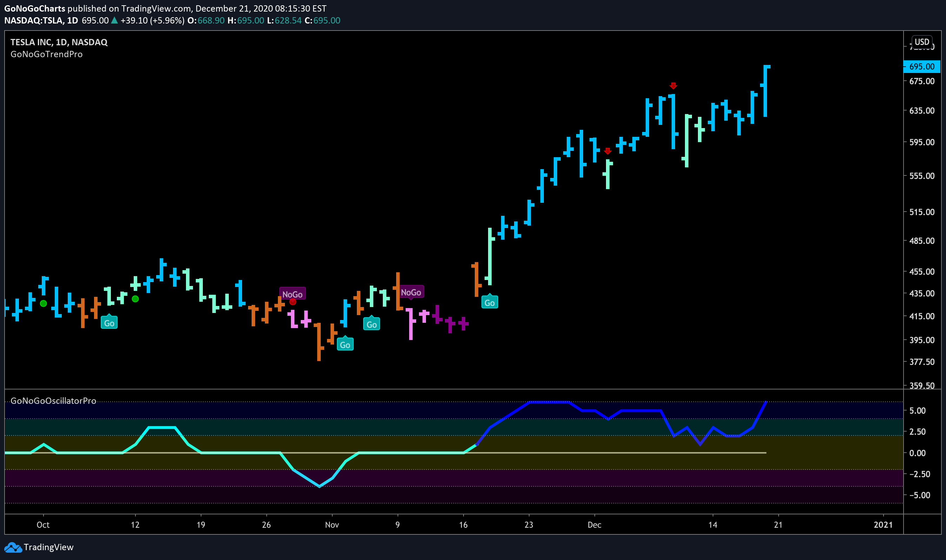Click the red down arrow near Dec 9

[x=673, y=86]
